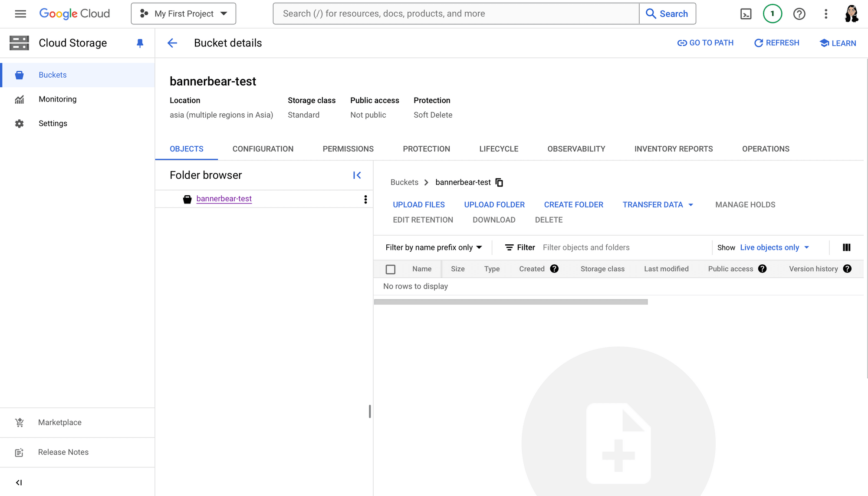Switch to the Permissions tab
This screenshot has width=868, height=496.
348,149
